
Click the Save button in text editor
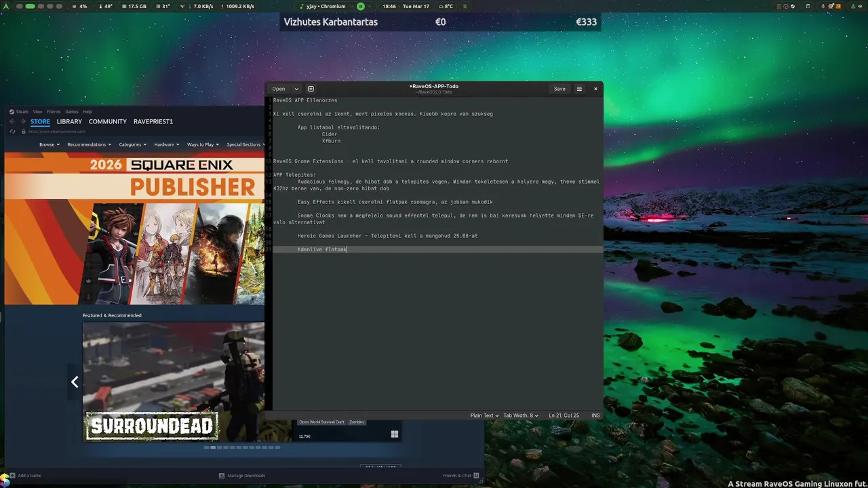pyautogui.click(x=559, y=89)
